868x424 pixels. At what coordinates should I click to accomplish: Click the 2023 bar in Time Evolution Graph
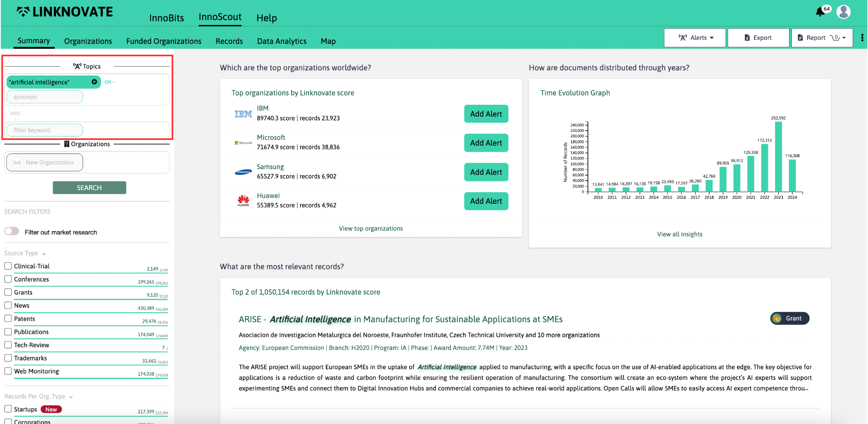pos(779,157)
